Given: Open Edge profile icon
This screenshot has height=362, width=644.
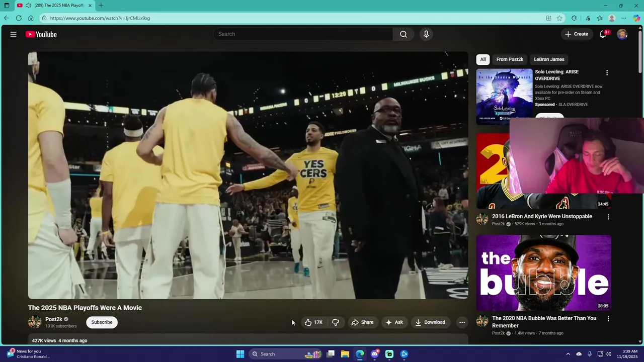Looking at the screenshot, I should 612,18.
